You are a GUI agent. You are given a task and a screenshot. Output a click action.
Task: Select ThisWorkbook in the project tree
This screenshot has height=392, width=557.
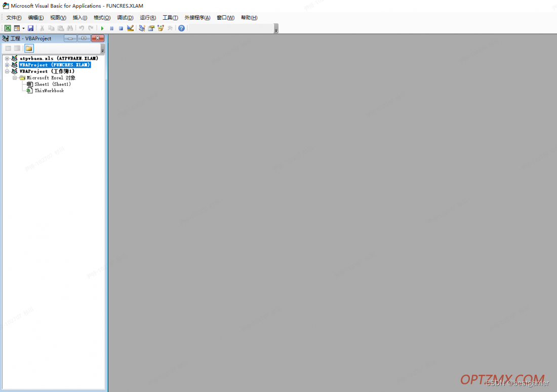[49, 91]
